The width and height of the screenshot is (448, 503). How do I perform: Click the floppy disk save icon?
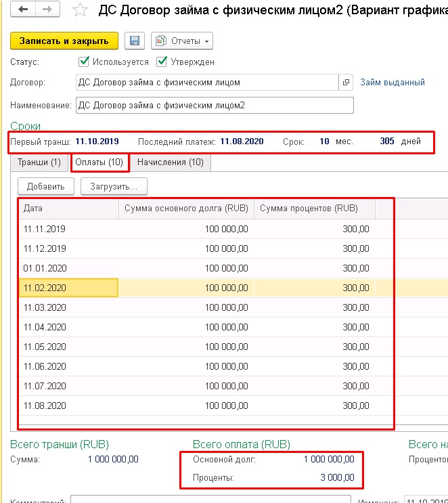click(x=134, y=41)
